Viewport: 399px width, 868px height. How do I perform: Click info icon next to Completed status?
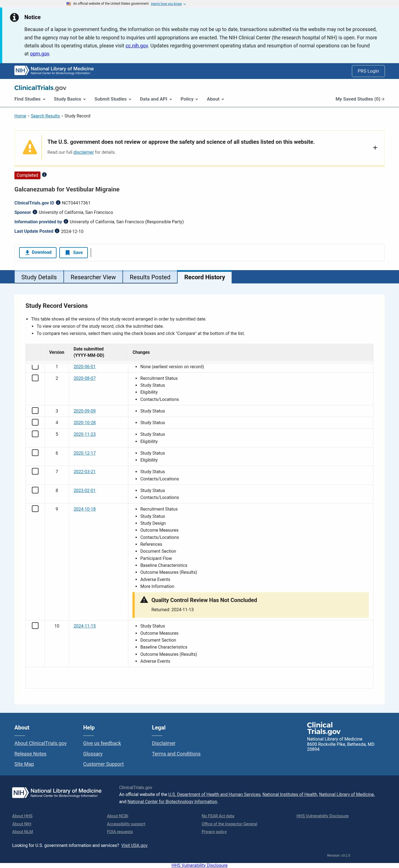coord(44,175)
